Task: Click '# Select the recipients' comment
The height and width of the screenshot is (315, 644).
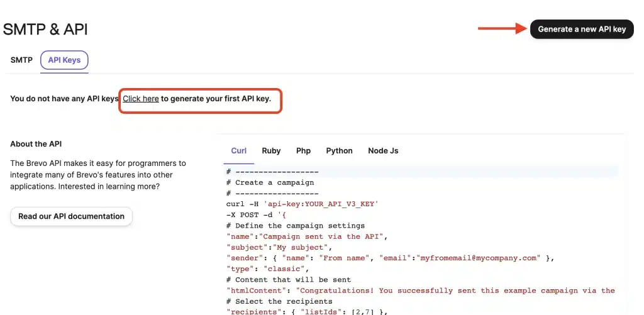Action: [279, 301]
